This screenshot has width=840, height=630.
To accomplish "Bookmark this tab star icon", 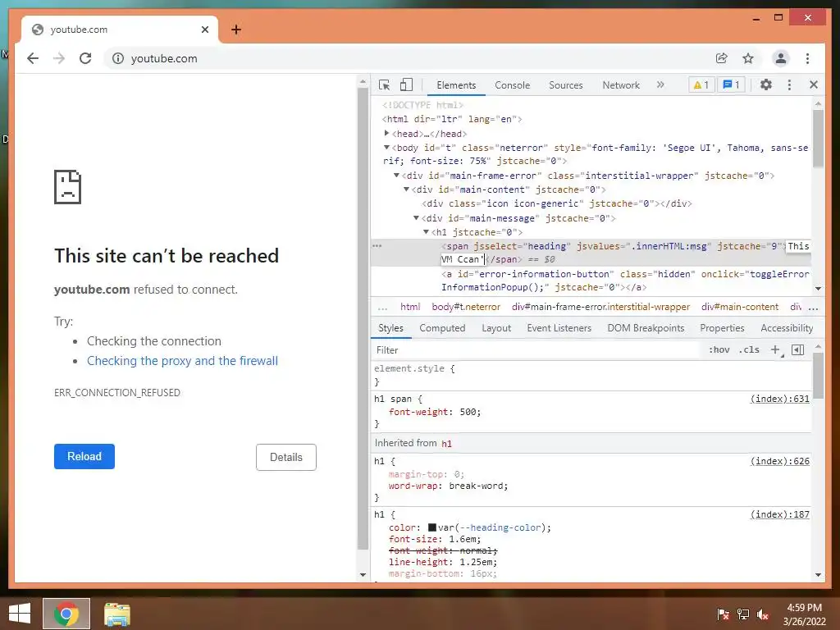I will [748, 58].
